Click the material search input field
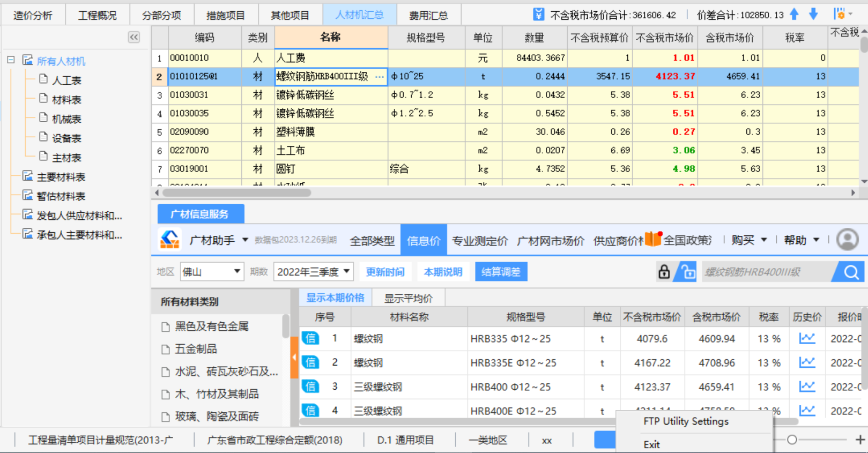The image size is (868, 453). point(767,272)
